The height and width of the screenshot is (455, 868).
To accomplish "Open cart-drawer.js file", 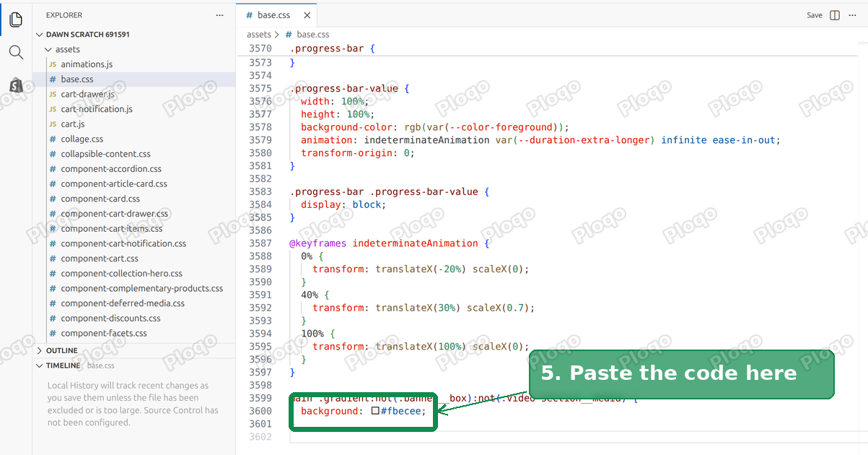I will [x=134, y=94].
